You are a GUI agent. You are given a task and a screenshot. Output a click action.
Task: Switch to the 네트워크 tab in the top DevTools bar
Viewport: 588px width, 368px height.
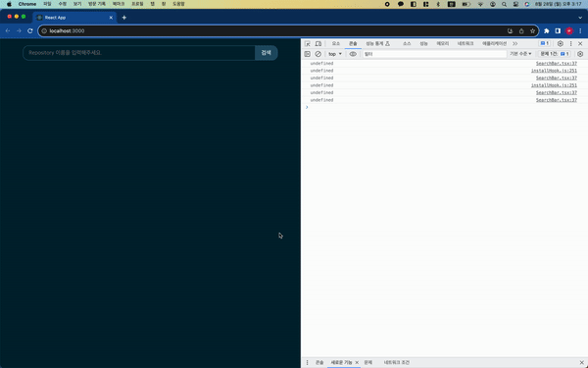tap(465, 43)
